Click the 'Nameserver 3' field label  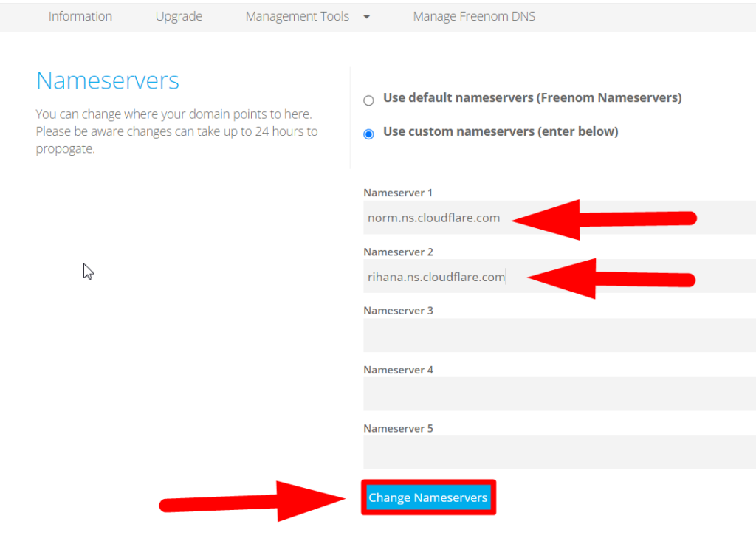pos(398,311)
